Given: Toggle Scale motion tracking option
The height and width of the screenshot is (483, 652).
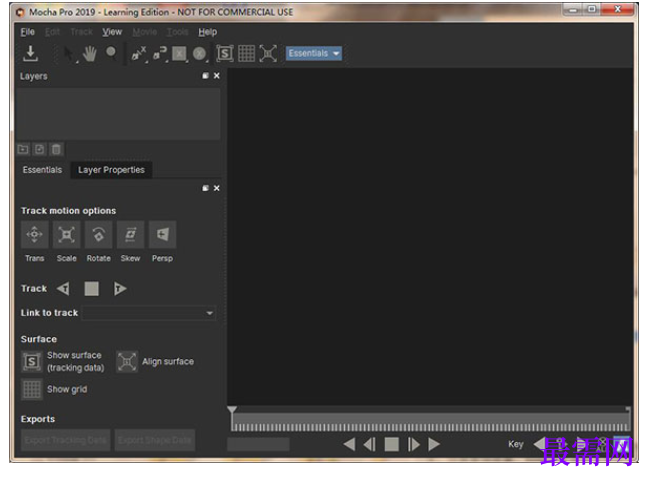Looking at the screenshot, I should coord(67,234).
